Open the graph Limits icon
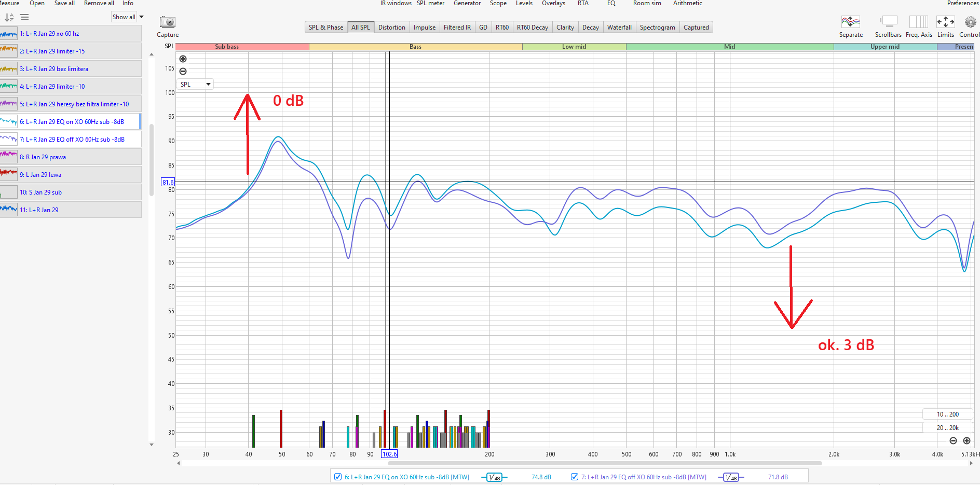980x485 pixels. tap(945, 22)
